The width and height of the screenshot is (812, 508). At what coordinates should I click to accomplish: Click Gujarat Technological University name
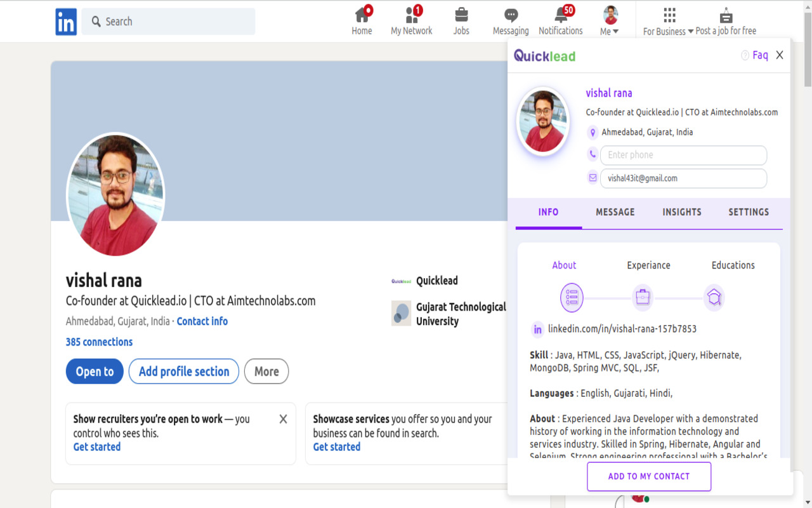pyautogui.click(x=461, y=314)
